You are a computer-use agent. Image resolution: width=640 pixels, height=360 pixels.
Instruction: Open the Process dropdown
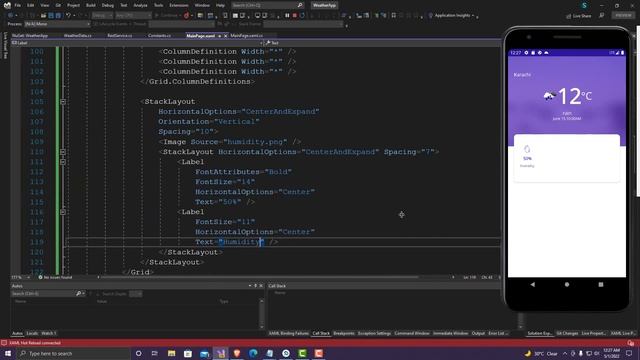(x=57, y=24)
